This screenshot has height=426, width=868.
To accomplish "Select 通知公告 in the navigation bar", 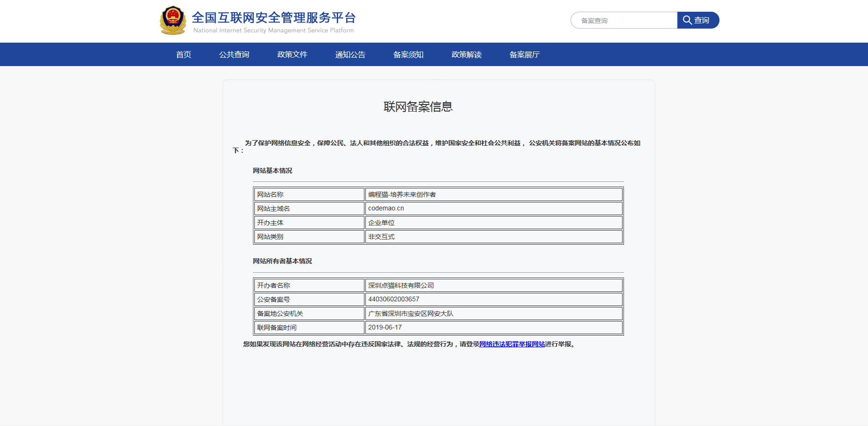I will (350, 54).
